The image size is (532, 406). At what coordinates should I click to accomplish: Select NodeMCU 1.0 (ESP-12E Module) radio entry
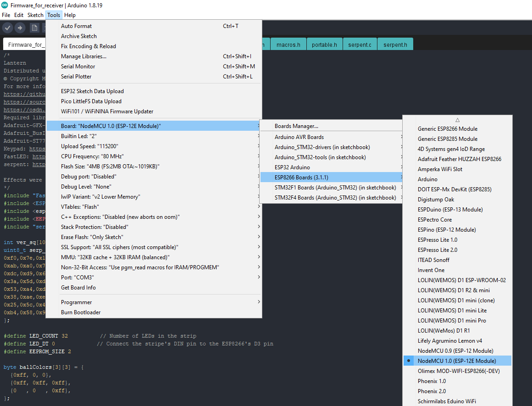click(457, 361)
